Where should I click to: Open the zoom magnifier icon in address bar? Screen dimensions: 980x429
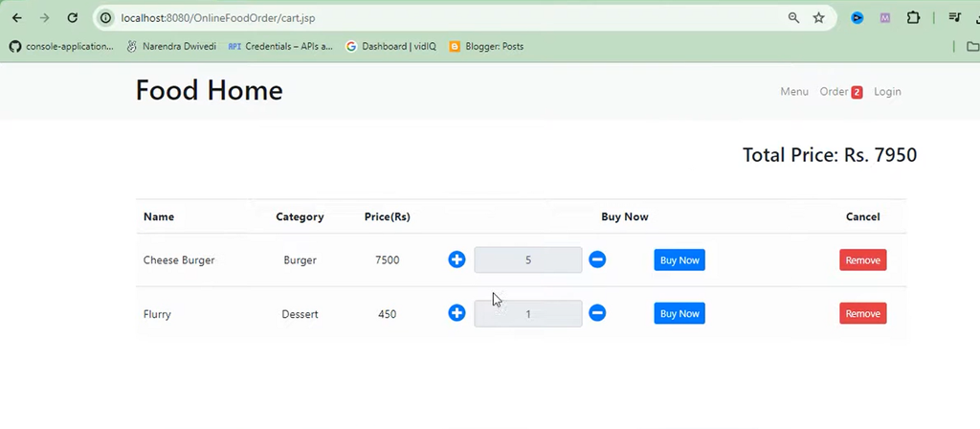(793, 18)
